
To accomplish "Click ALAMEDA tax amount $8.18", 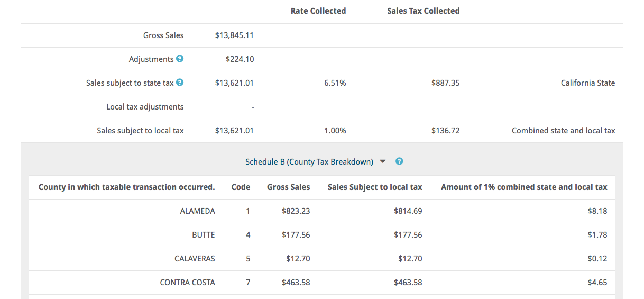I will [x=597, y=211].
